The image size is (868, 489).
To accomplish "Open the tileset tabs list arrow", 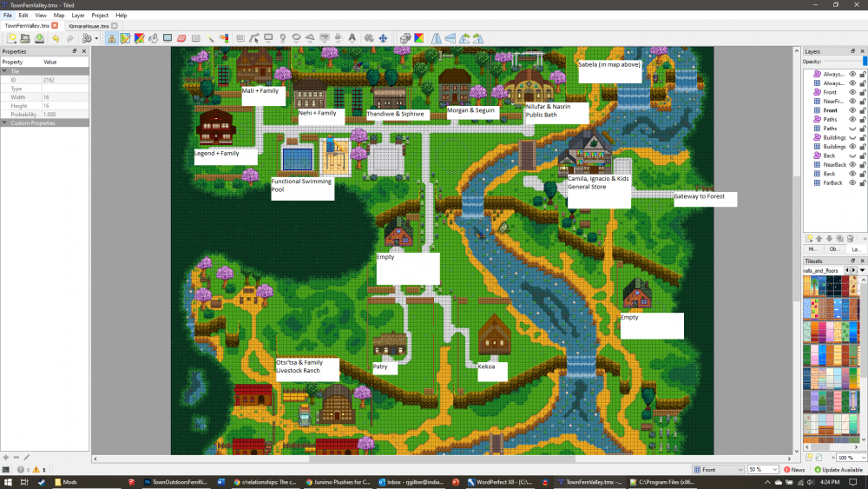I will click(x=863, y=270).
